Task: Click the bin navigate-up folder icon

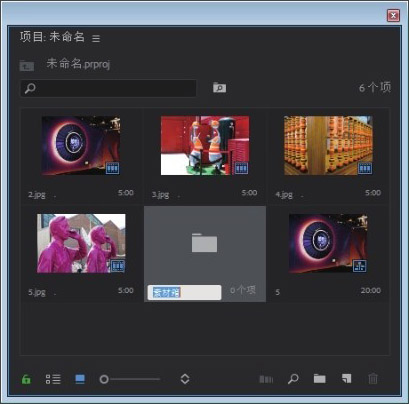Action: click(27, 65)
